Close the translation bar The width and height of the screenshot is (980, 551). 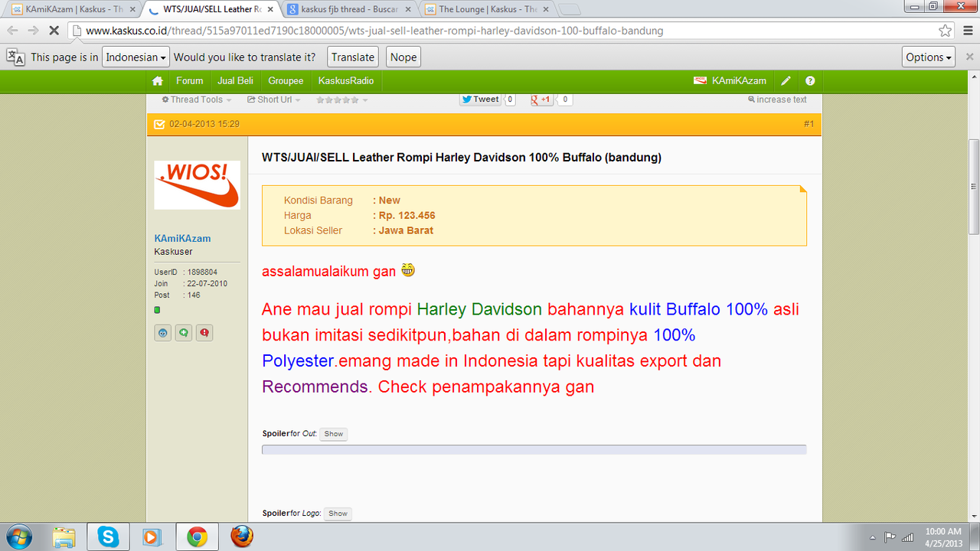tap(969, 57)
